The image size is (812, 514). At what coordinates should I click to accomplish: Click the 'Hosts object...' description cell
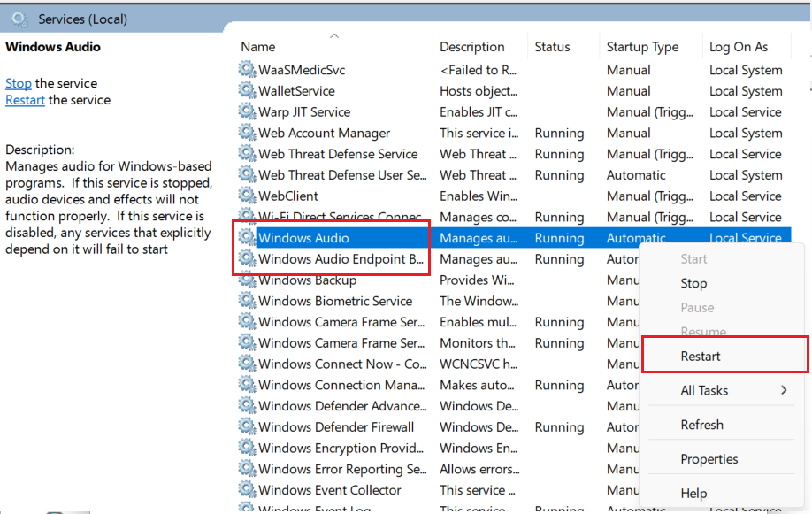coord(479,91)
